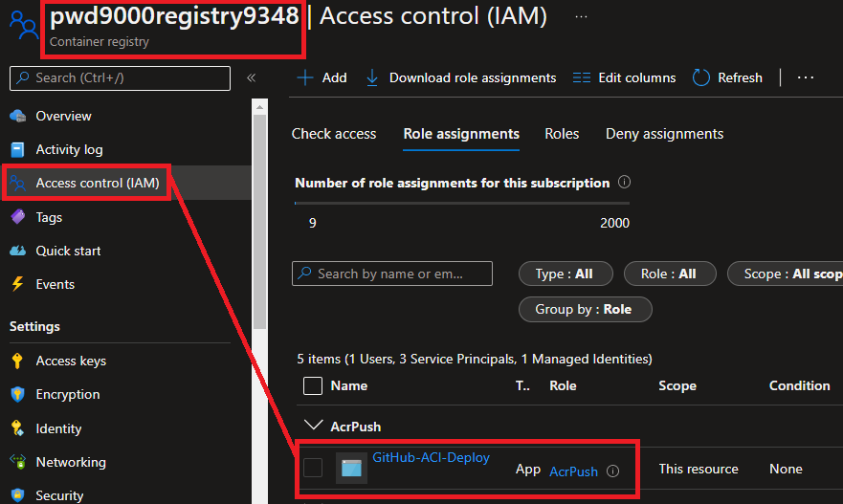843x504 pixels.
Task: Open the Identity key icon
Action: point(17,428)
